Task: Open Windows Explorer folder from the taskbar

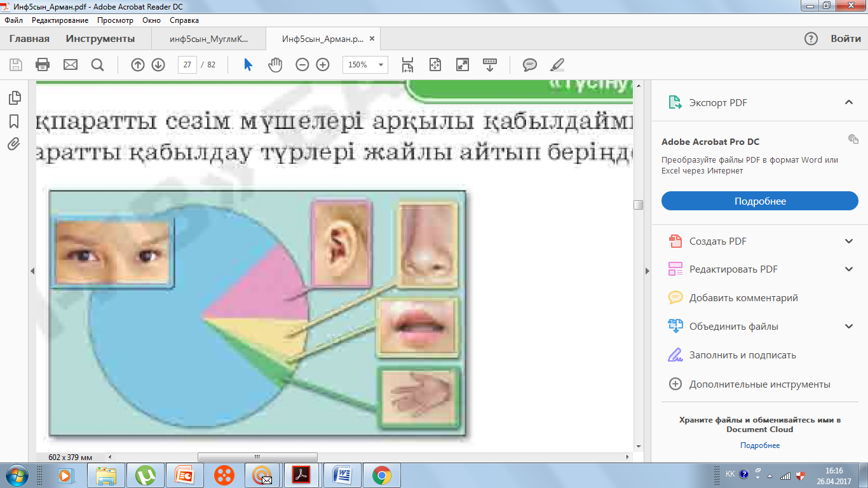Action: [x=105, y=475]
